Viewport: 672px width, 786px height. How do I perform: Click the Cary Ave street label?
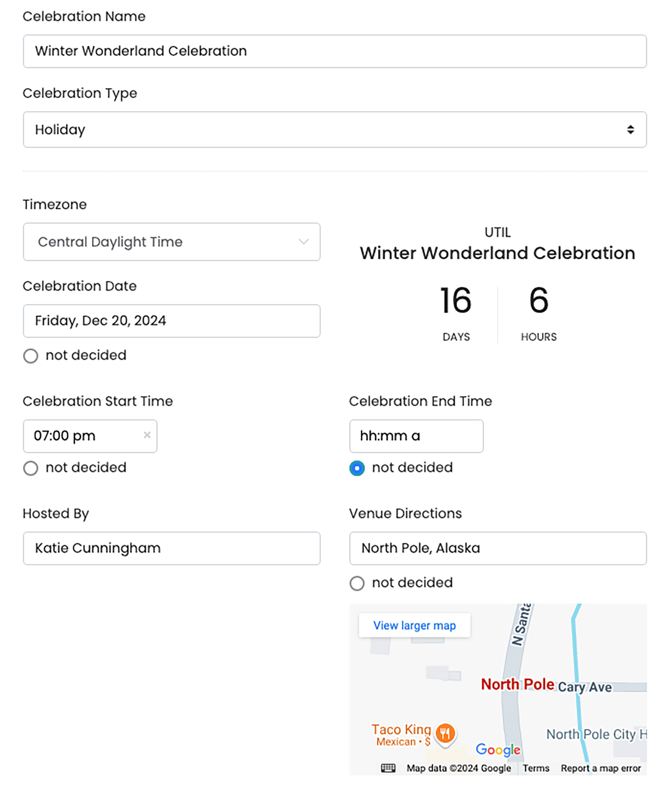(585, 687)
